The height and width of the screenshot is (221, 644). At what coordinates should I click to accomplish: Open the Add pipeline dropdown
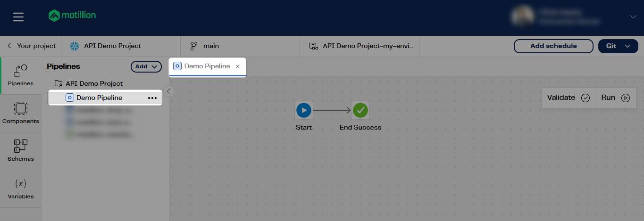point(146,67)
